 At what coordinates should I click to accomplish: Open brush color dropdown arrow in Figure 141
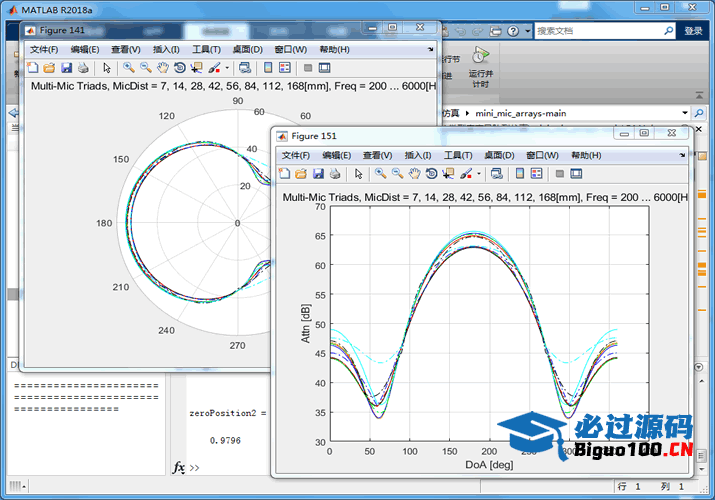tap(227, 68)
